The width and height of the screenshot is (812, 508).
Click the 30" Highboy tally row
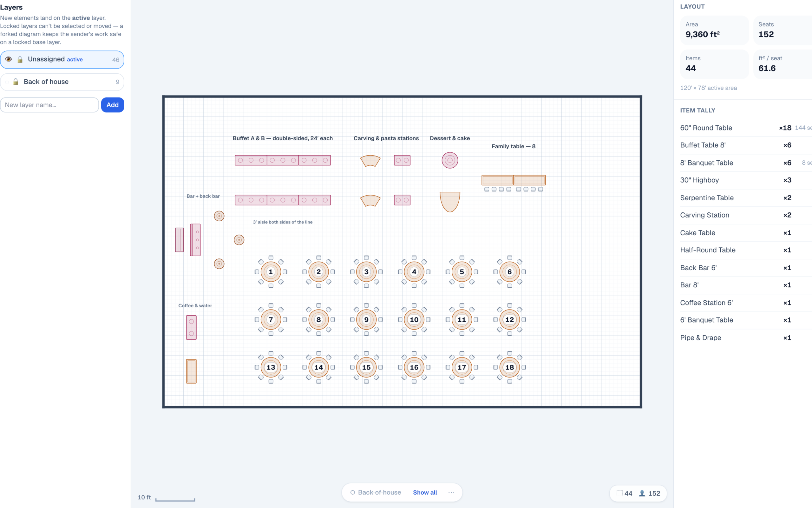pos(746,180)
